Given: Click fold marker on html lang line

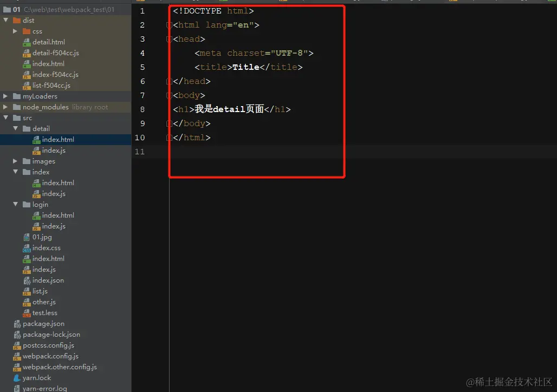Looking at the screenshot, I should pos(169,25).
